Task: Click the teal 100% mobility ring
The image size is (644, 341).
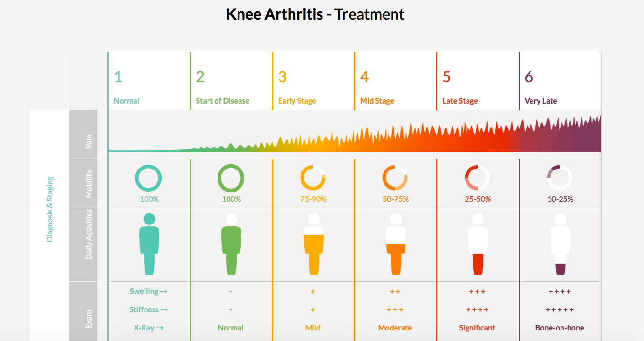Action: [148, 178]
